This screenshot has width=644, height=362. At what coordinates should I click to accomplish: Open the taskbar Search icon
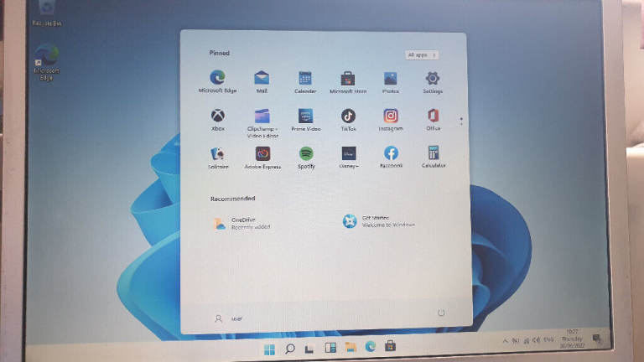coord(289,348)
